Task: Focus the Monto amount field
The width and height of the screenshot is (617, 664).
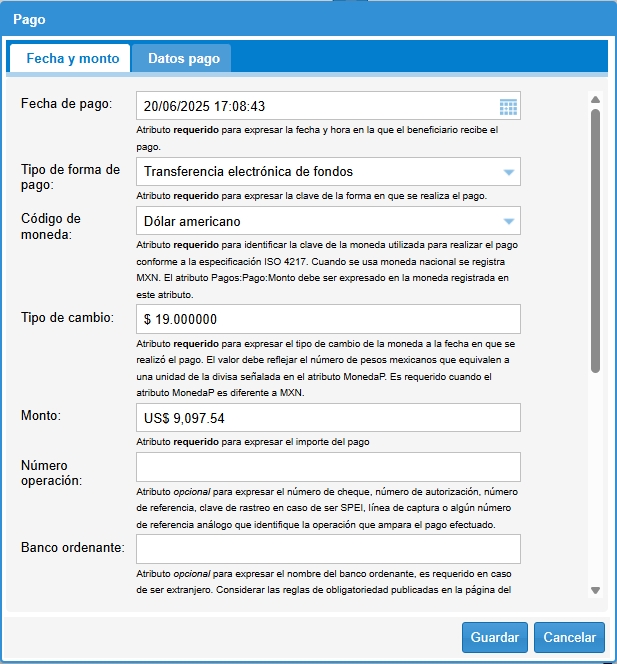Action: (x=328, y=418)
